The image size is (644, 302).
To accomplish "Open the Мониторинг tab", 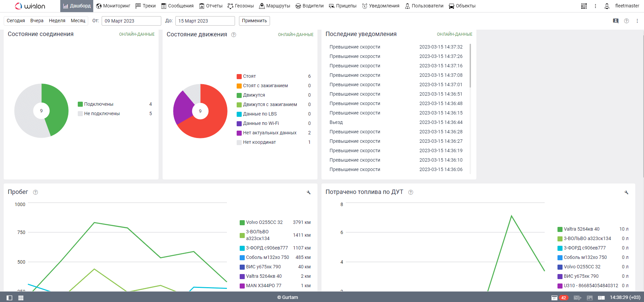I will point(113,6).
